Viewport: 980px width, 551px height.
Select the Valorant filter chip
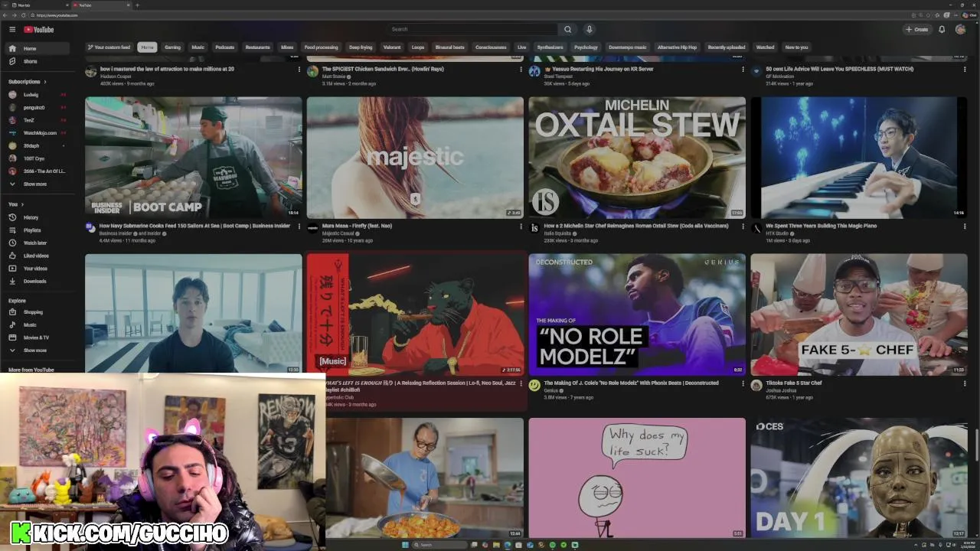pyautogui.click(x=392, y=47)
